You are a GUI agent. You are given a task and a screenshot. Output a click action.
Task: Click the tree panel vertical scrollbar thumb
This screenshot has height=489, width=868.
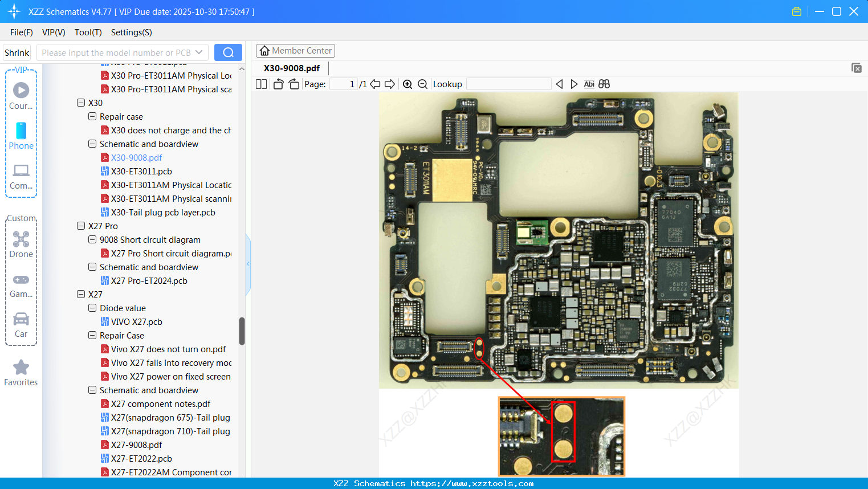(242, 331)
